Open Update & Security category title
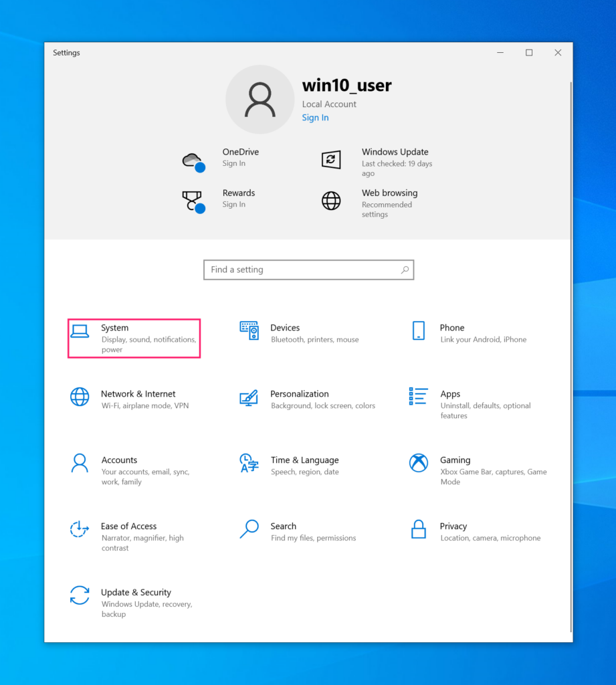The height and width of the screenshot is (685, 616). 136,593
